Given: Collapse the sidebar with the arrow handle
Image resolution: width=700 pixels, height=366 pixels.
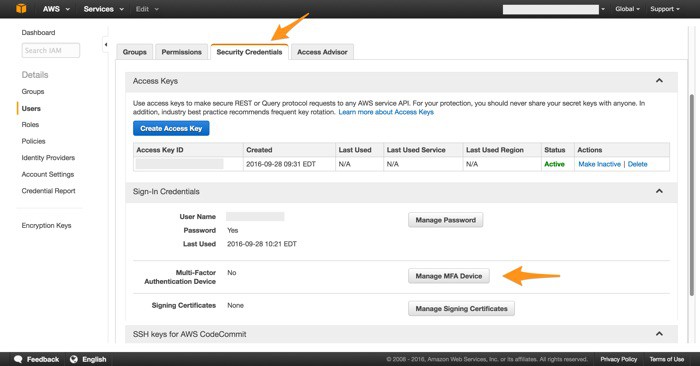Looking at the screenshot, I should (106, 44).
